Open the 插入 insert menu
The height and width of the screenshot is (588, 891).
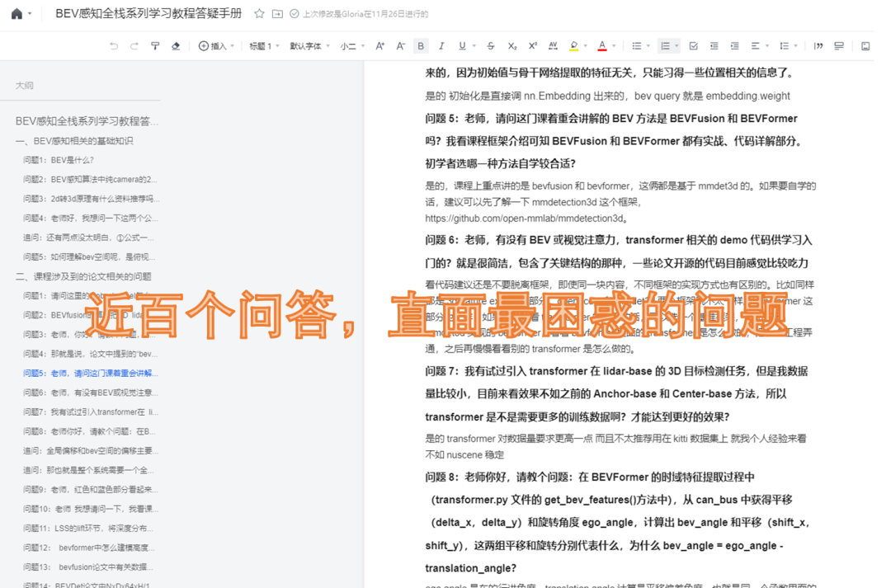[x=216, y=46]
